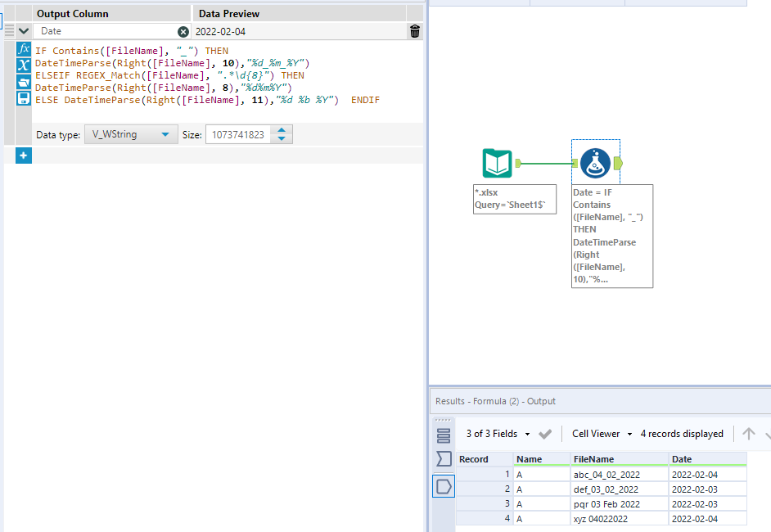
Task: Delete the Date expression with the trash icon
Action: pos(414,30)
